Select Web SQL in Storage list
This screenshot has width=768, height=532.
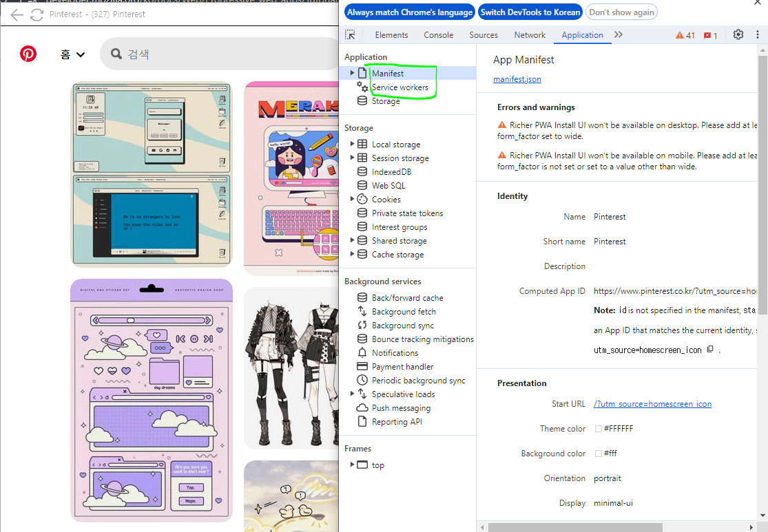[x=388, y=186]
